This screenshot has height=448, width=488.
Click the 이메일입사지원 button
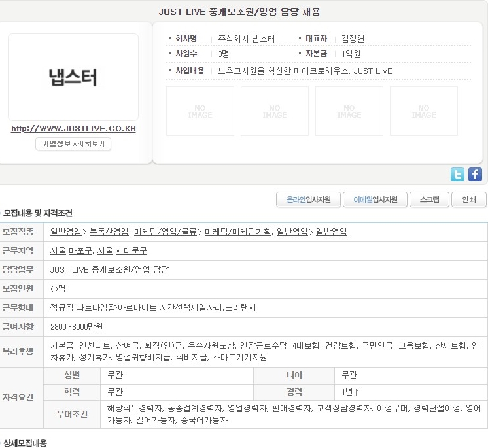click(x=375, y=199)
